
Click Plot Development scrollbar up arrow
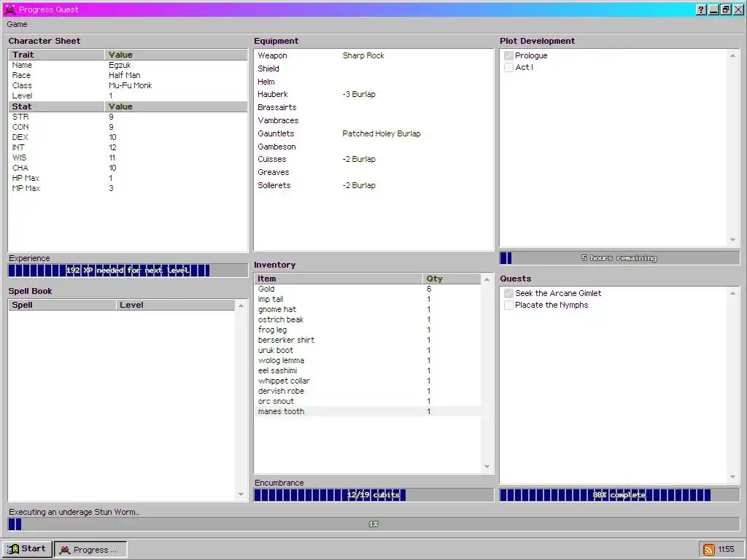pyautogui.click(x=732, y=55)
